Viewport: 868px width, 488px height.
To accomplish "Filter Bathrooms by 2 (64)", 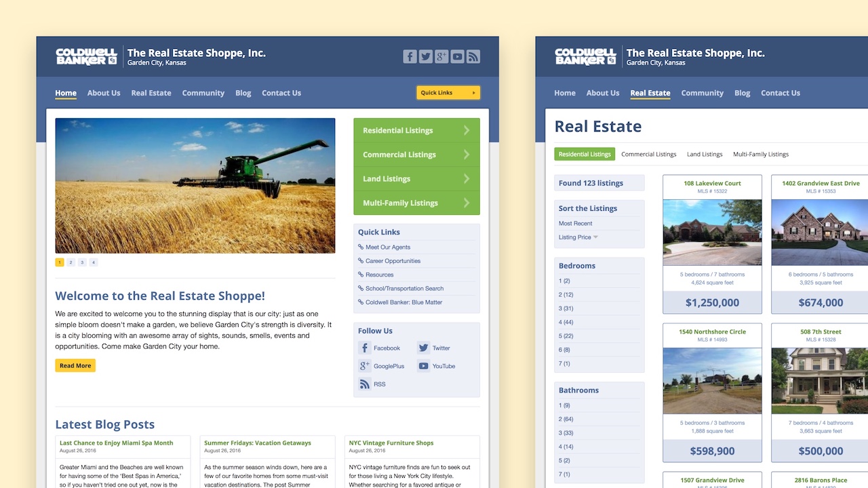I will point(566,419).
